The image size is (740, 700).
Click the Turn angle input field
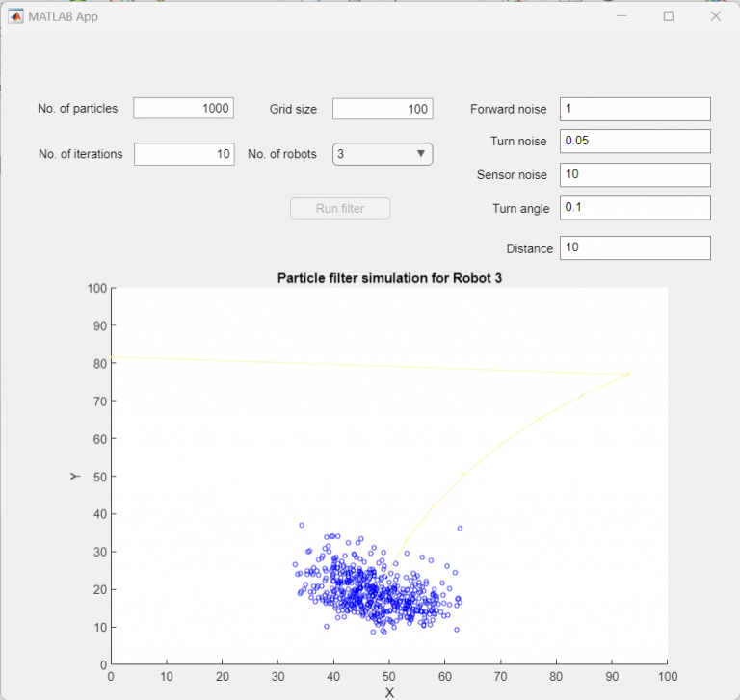pyautogui.click(x=635, y=208)
